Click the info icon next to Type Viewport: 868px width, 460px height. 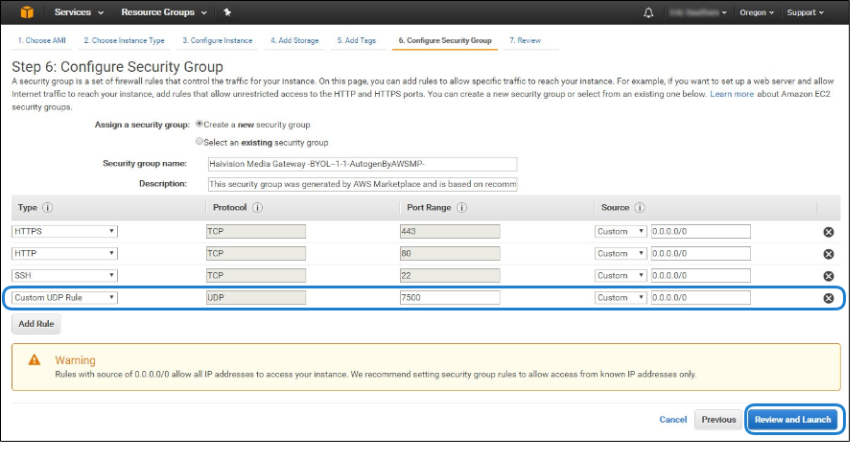(x=48, y=208)
